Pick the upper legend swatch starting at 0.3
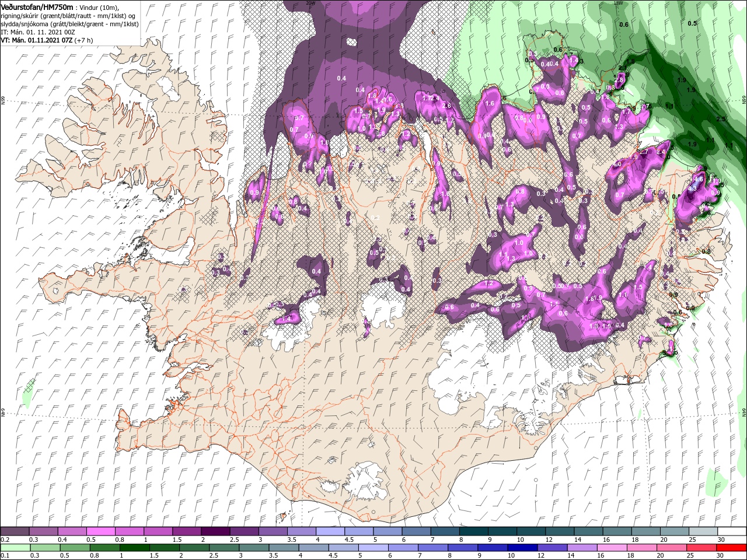The width and height of the screenshot is (747, 560). [x=44, y=531]
